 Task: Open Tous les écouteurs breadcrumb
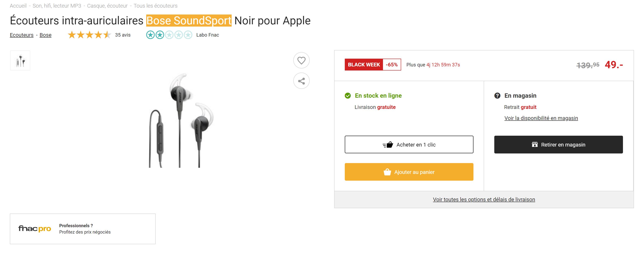[155, 6]
